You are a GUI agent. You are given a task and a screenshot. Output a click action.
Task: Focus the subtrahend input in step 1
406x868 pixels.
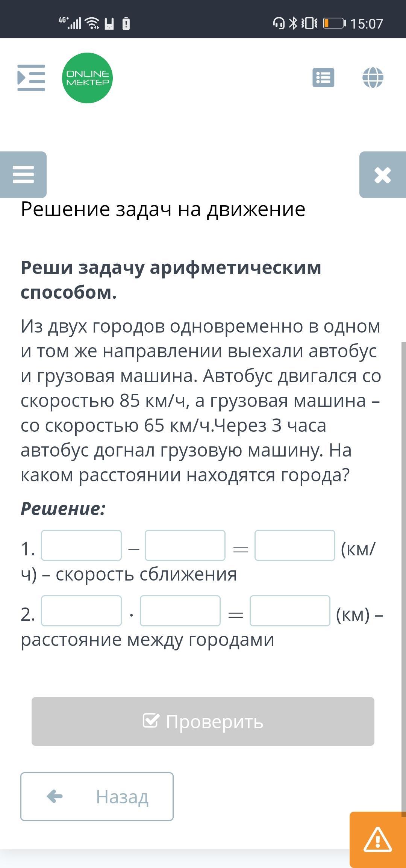pyautogui.click(x=185, y=546)
